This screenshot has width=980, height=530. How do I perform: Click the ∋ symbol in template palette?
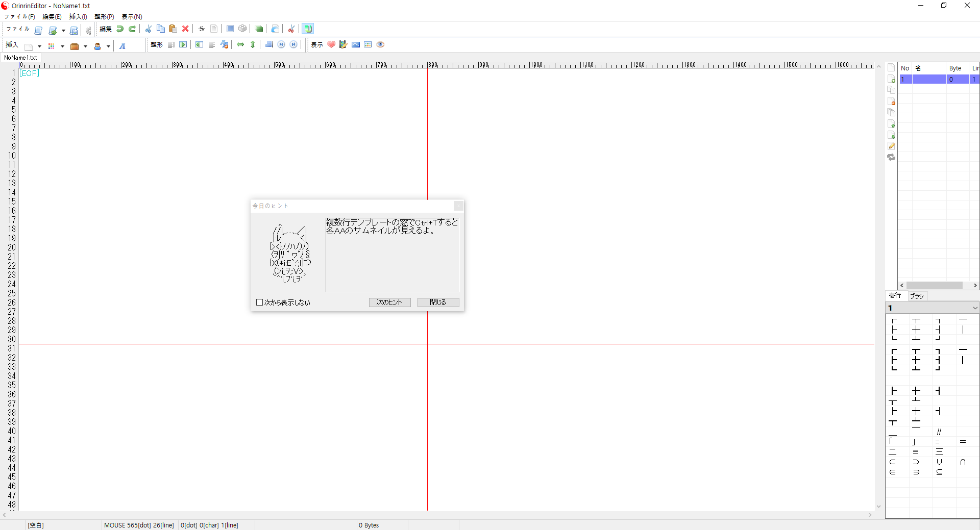click(x=916, y=472)
